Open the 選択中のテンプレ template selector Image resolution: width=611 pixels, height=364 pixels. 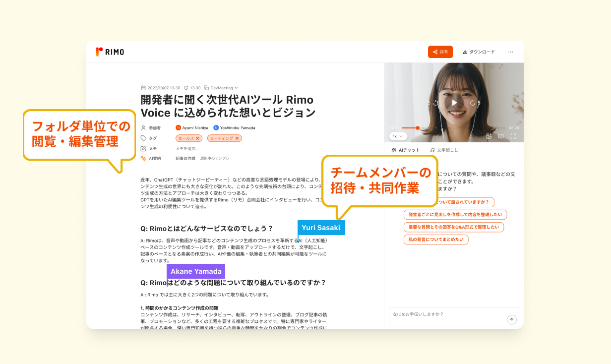(215, 158)
